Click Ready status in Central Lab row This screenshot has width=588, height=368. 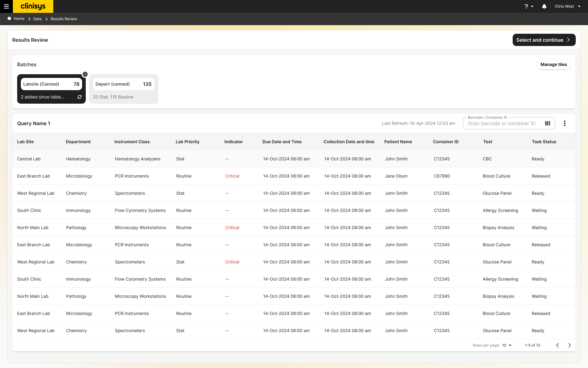[x=538, y=159]
